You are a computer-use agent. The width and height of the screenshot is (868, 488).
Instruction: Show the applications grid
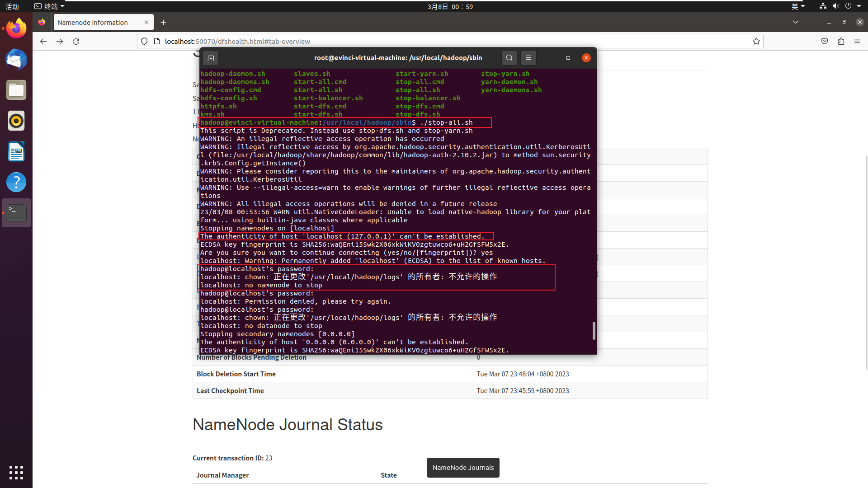[x=16, y=472]
